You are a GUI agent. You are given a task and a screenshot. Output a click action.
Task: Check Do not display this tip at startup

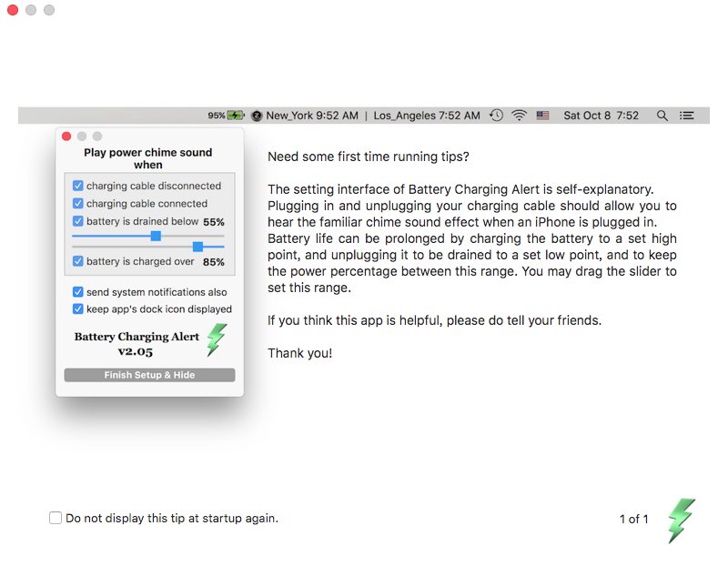(56, 518)
